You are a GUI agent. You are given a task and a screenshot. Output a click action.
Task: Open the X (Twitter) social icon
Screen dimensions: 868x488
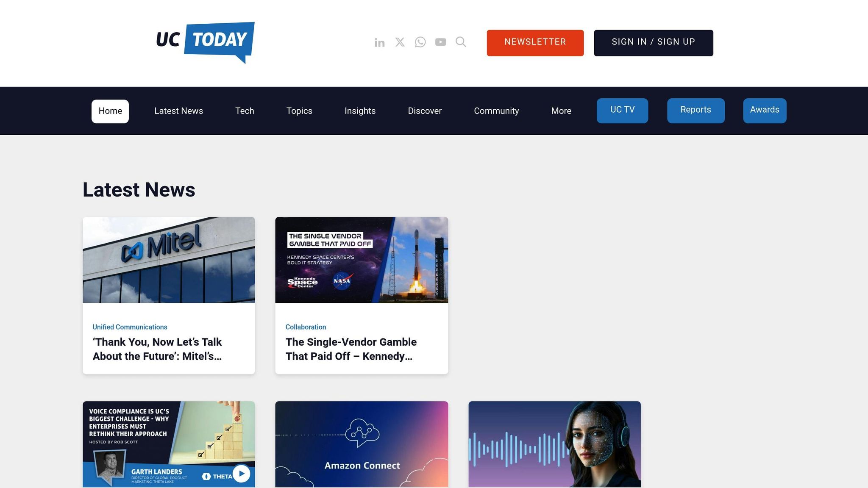[x=400, y=42]
